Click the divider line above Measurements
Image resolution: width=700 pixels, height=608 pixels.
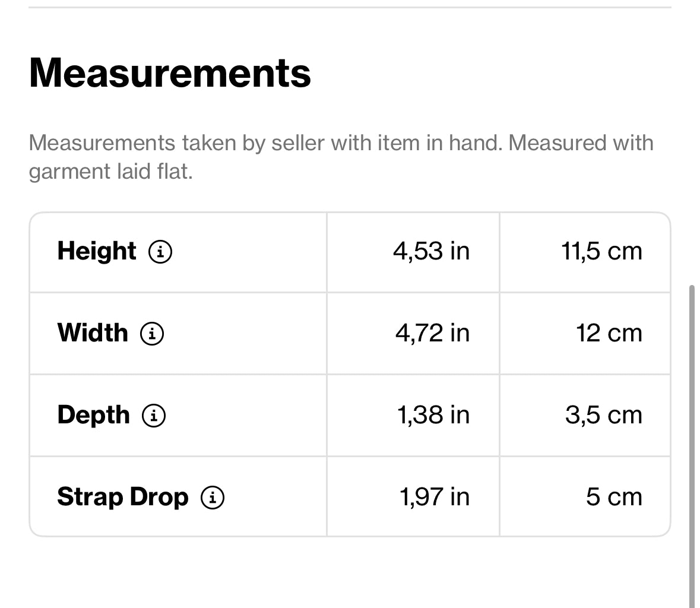coord(350,8)
